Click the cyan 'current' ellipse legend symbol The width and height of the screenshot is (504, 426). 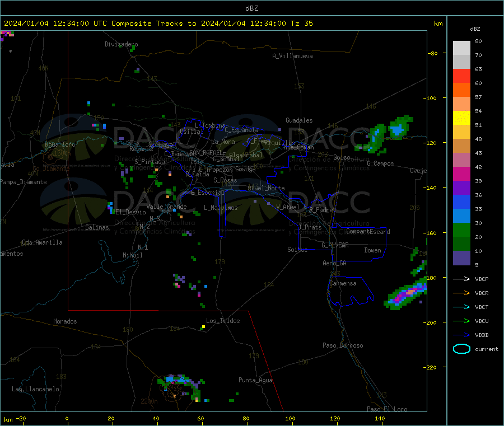pos(461,349)
